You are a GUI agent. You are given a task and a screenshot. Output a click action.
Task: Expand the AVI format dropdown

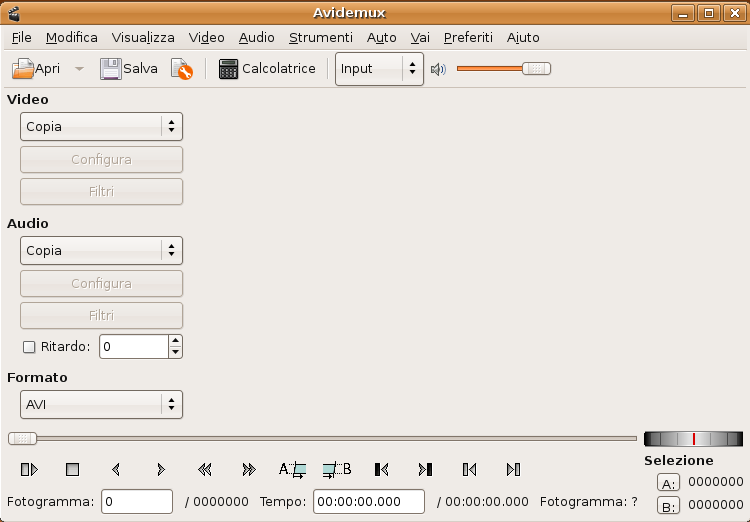pos(101,405)
